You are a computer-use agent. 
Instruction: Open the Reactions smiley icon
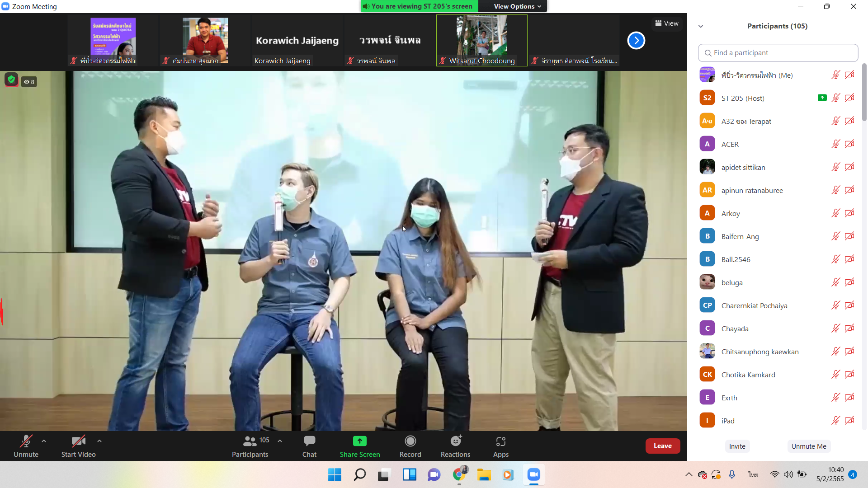coord(456,441)
